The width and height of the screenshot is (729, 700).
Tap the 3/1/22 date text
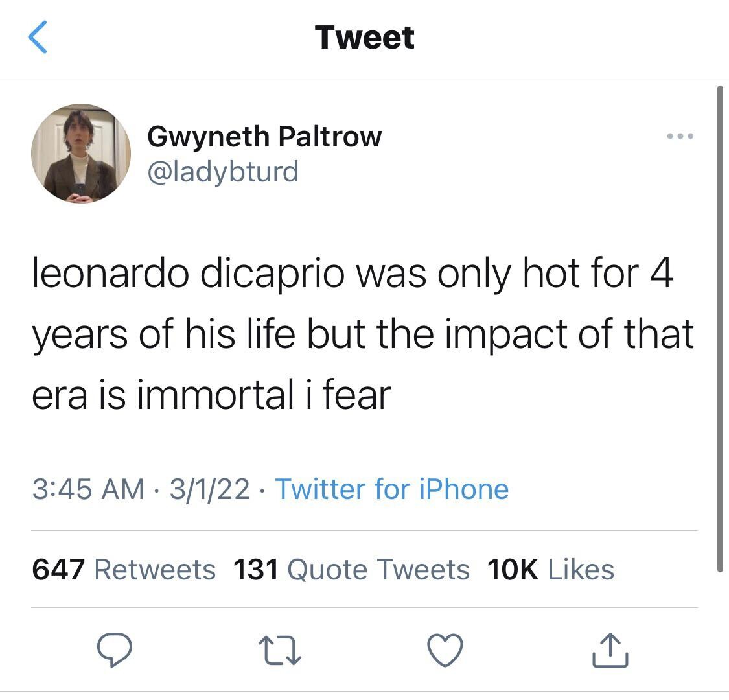[209, 489]
